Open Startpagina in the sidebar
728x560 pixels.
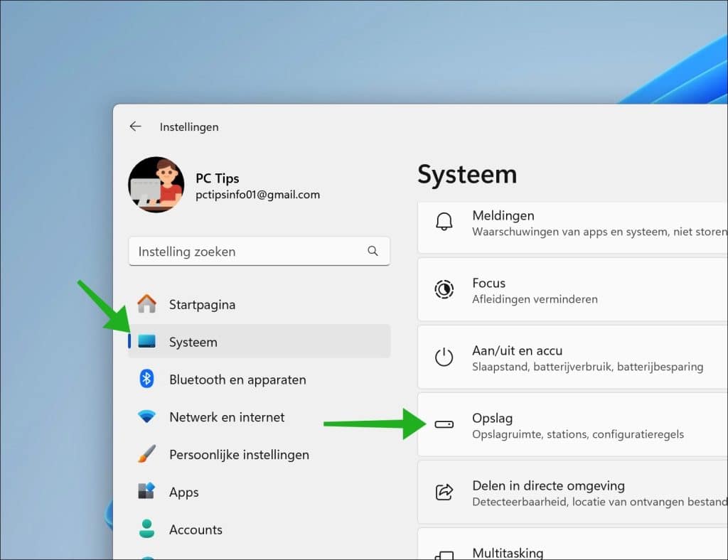tap(202, 305)
